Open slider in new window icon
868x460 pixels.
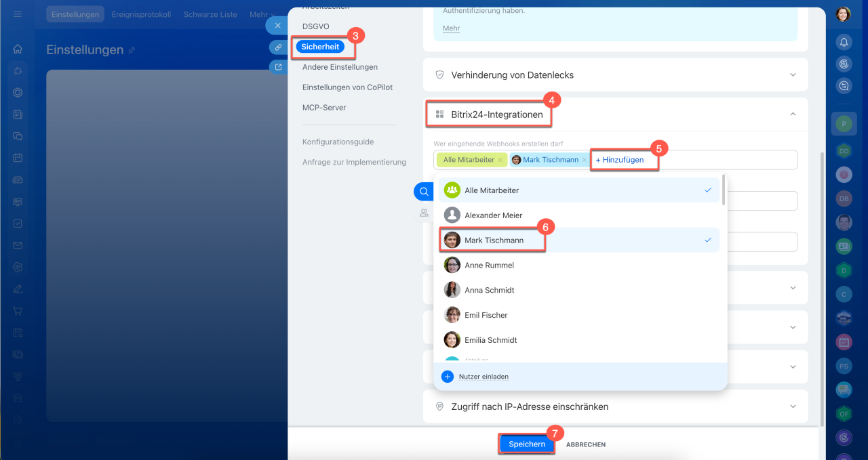coord(277,67)
